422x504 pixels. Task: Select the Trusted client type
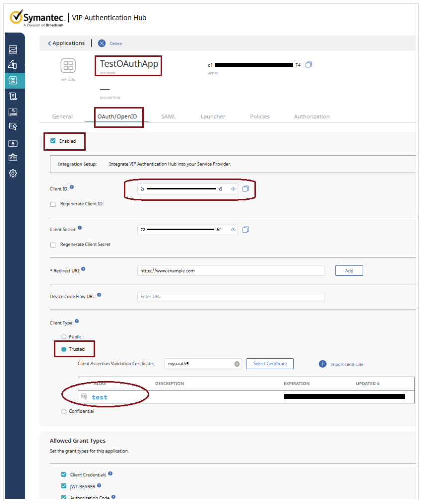64,349
